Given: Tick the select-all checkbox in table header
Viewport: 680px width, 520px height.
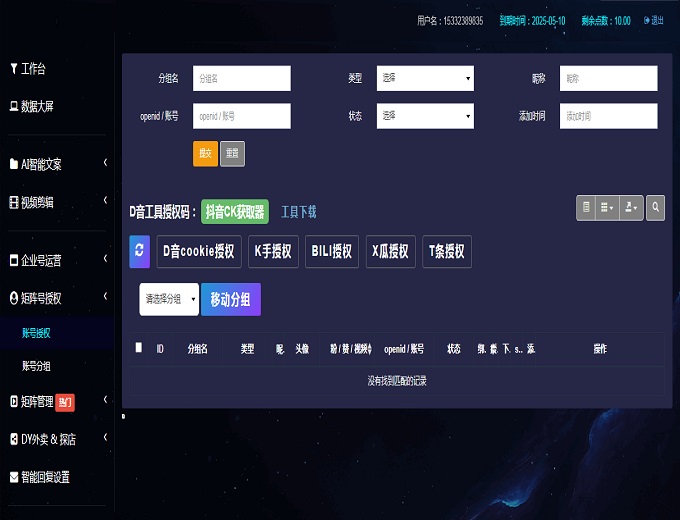Looking at the screenshot, I should coord(139,348).
